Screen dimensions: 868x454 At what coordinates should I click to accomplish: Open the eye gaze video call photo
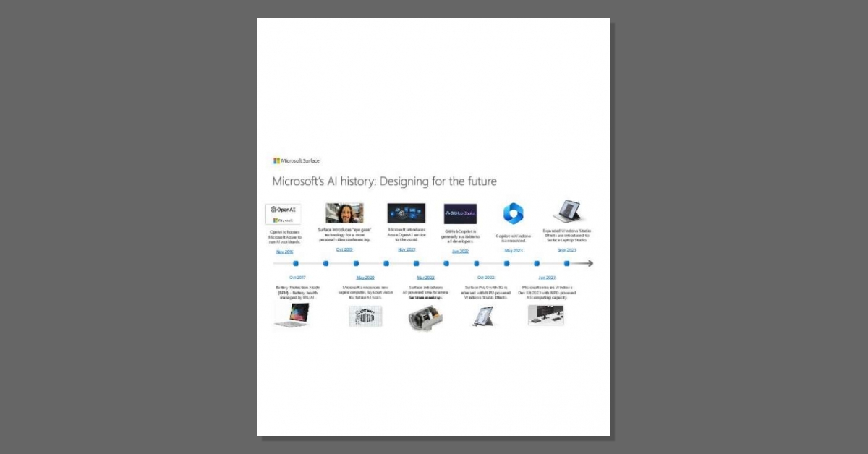(x=344, y=213)
